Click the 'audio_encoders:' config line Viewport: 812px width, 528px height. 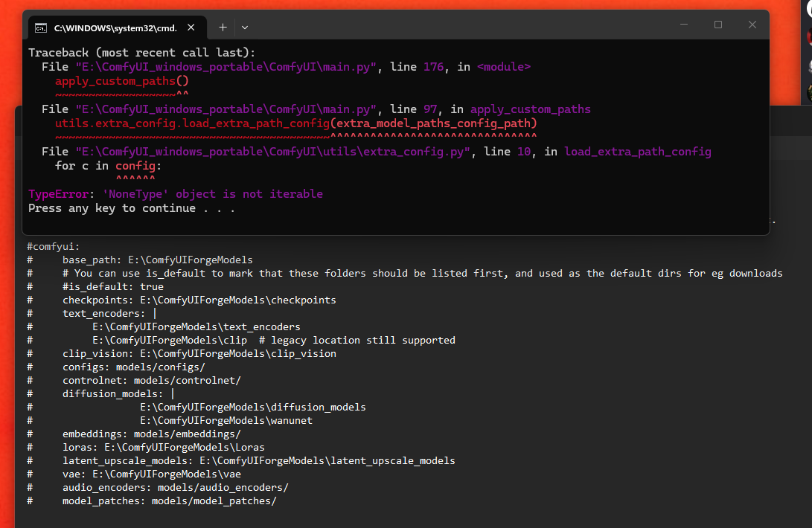click(x=176, y=488)
